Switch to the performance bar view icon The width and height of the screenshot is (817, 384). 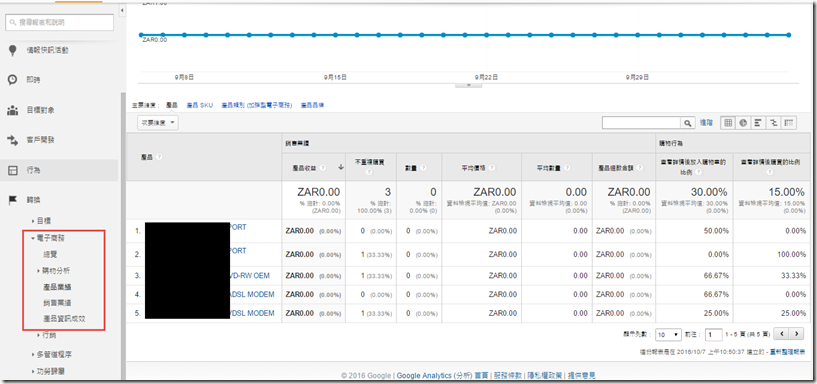758,123
